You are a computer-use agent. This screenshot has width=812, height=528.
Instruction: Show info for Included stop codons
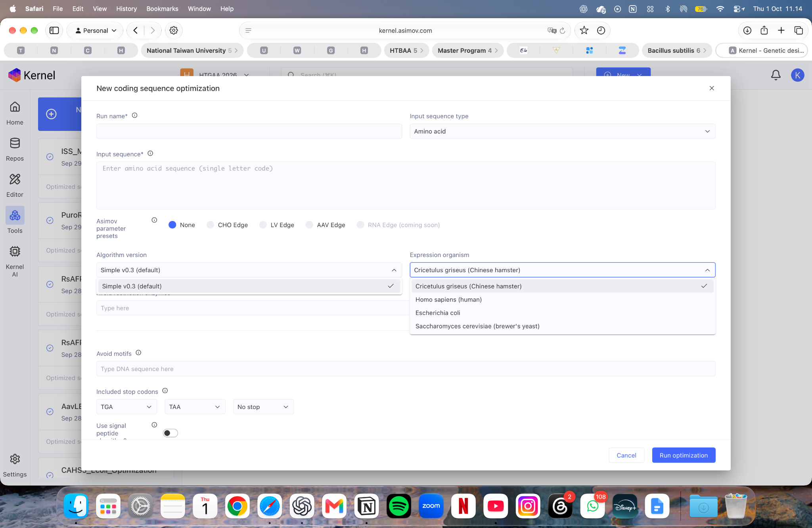(x=165, y=391)
